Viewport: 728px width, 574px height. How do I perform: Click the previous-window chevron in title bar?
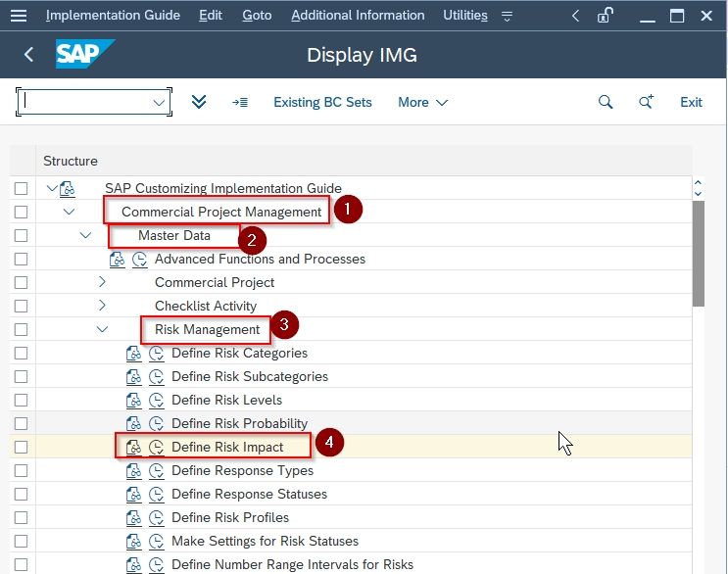pos(575,16)
